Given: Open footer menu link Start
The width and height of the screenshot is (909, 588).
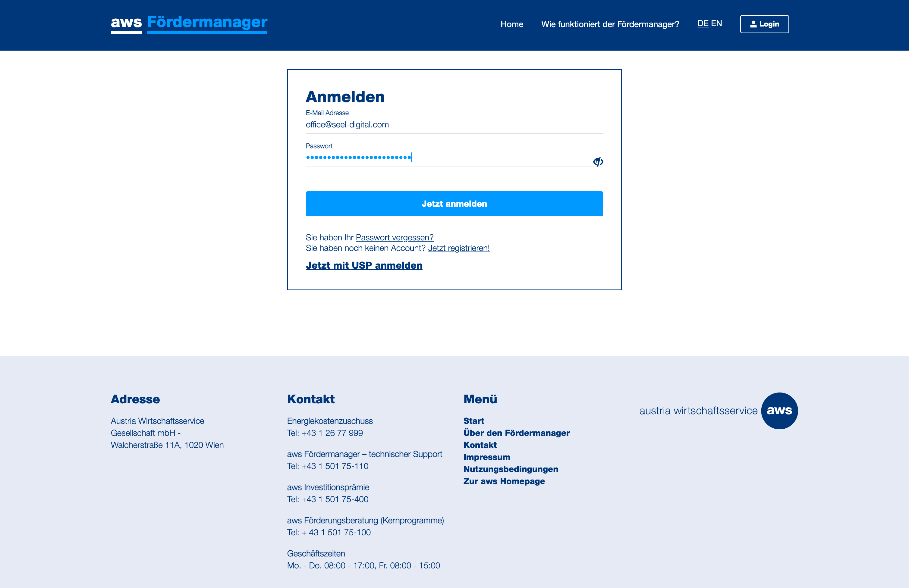Looking at the screenshot, I should [x=473, y=421].
